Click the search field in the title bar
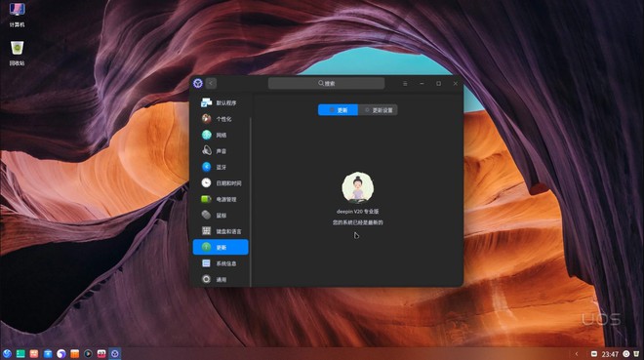644x360 pixels. coord(327,83)
